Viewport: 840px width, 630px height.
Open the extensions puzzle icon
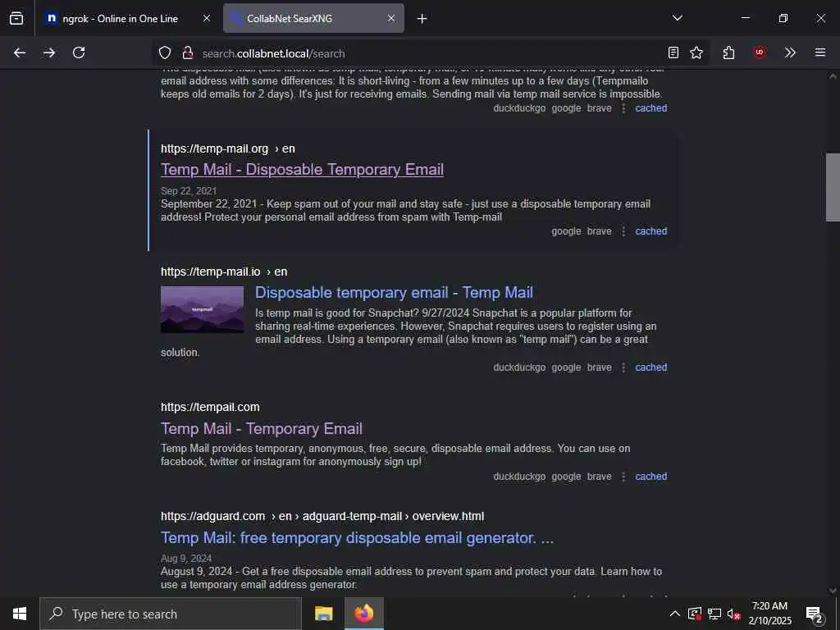click(x=728, y=52)
